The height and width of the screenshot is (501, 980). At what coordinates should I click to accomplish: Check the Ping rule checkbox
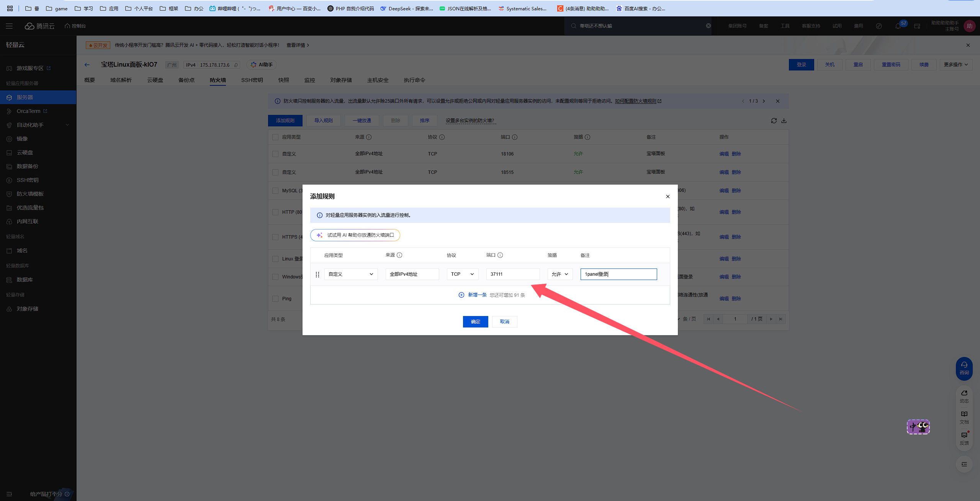[x=275, y=299]
